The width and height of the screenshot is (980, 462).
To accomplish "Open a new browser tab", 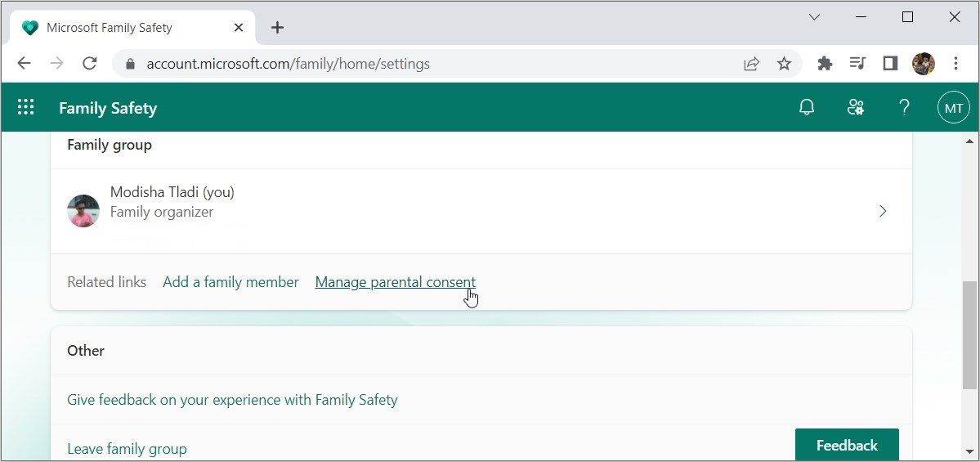I will pyautogui.click(x=278, y=28).
